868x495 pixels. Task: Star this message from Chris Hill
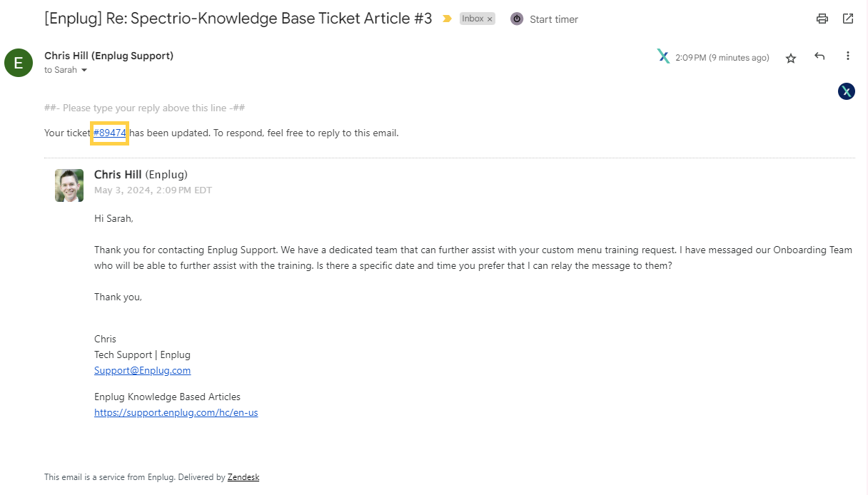tap(791, 58)
